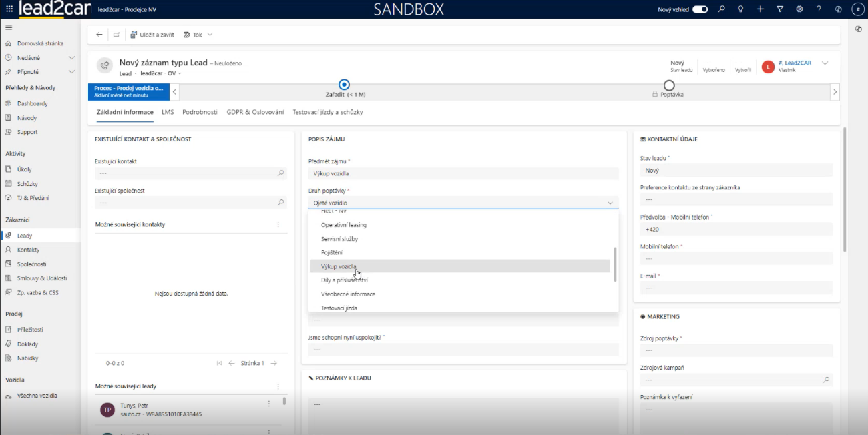Open the help question mark icon

pos(819,9)
